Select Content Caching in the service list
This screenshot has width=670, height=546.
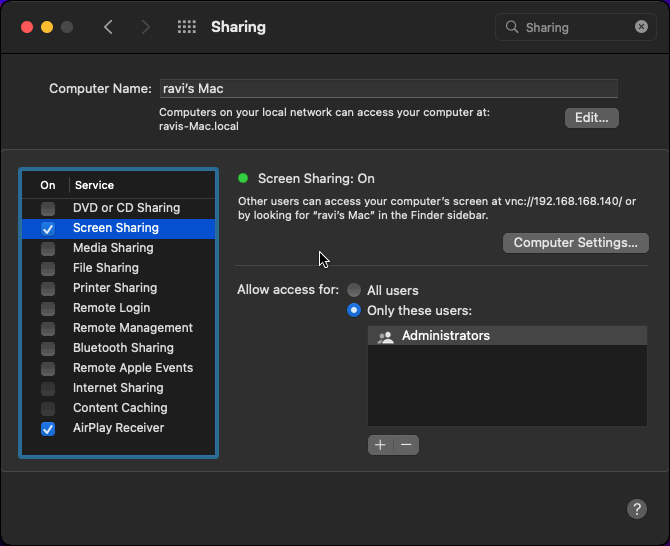tap(120, 408)
